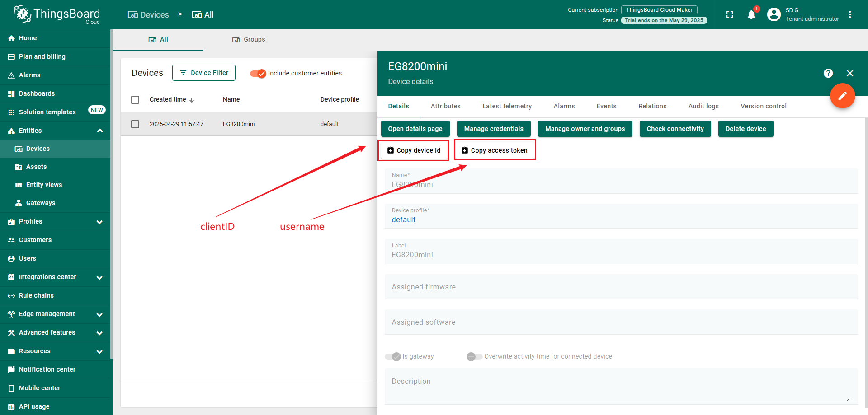Image resolution: width=868 pixels, height=415 pixels.
Task: Toggle Include customer entities switch
Action: (258, 73)
